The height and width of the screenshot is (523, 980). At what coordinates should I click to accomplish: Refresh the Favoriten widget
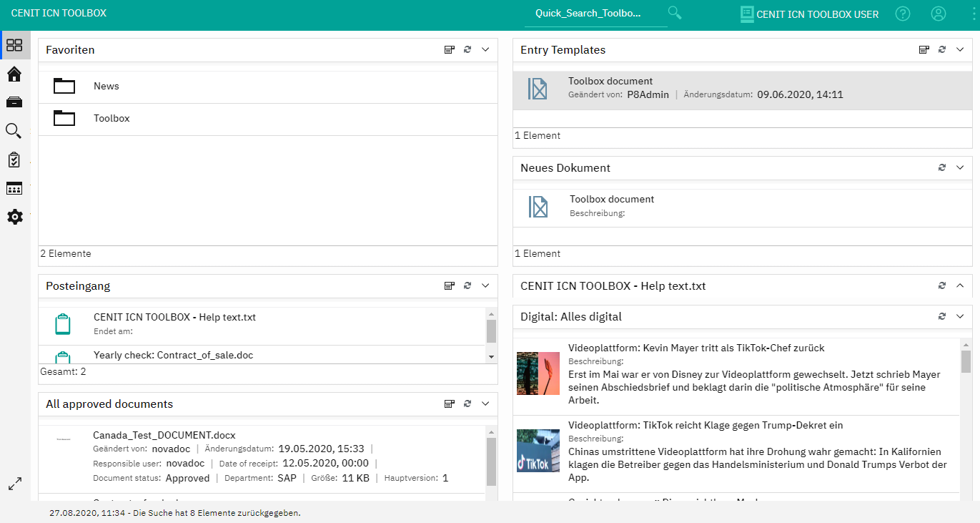pos(467,49)
